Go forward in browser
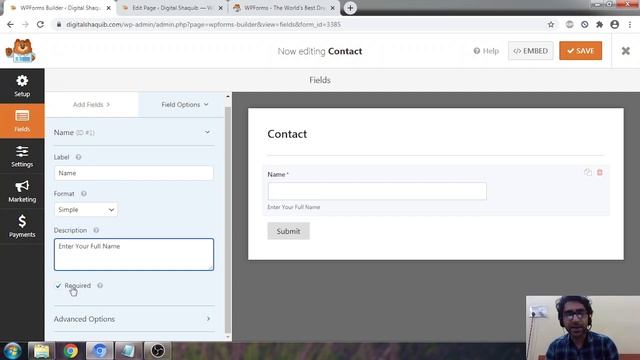Screen dimensions: 640x360 [x=25, y=24]
